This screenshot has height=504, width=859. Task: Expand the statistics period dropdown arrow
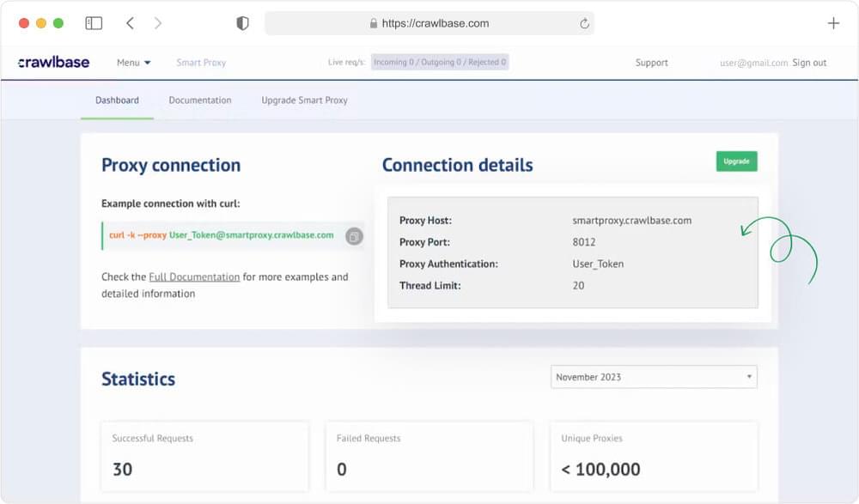tap(749, 377)
